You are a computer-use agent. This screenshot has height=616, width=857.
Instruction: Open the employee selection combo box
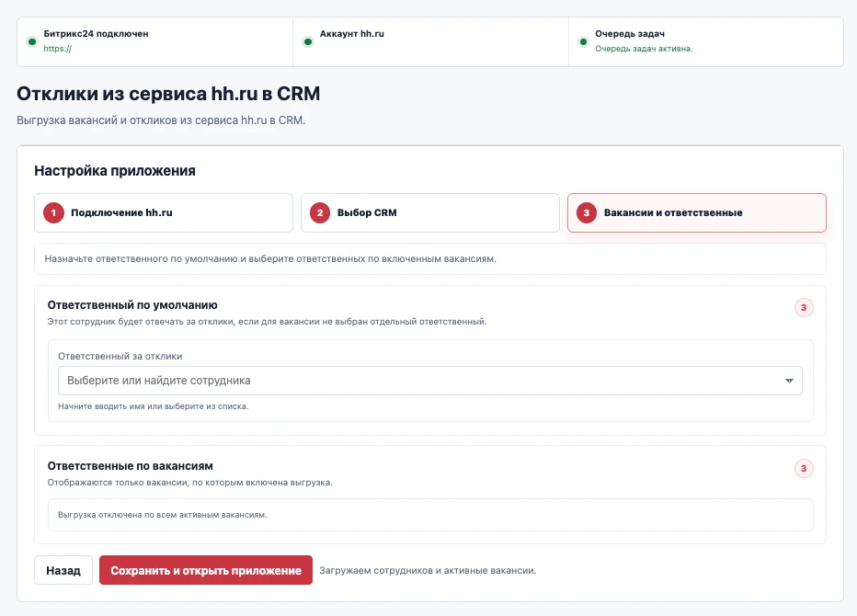click(x=430, y=381)
